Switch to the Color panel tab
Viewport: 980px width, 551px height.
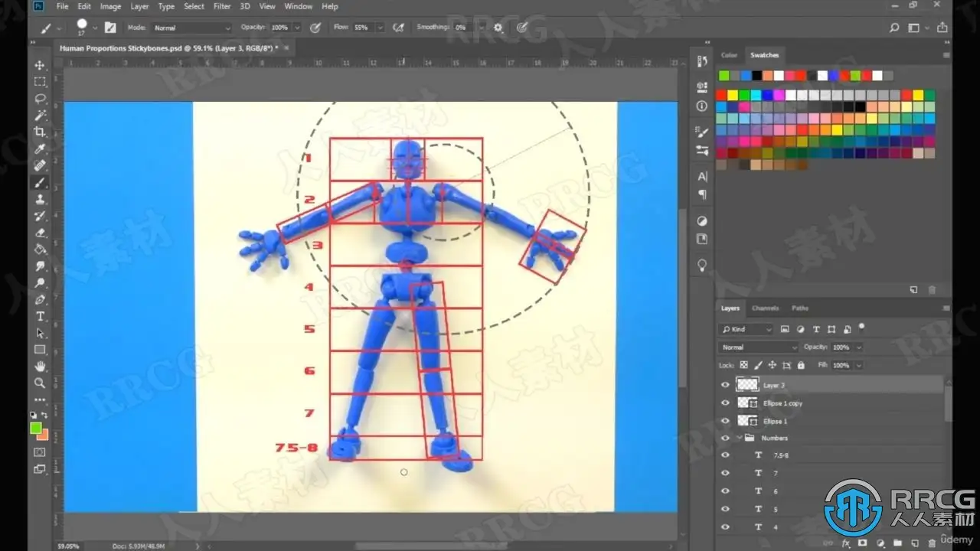coord(730,55)
